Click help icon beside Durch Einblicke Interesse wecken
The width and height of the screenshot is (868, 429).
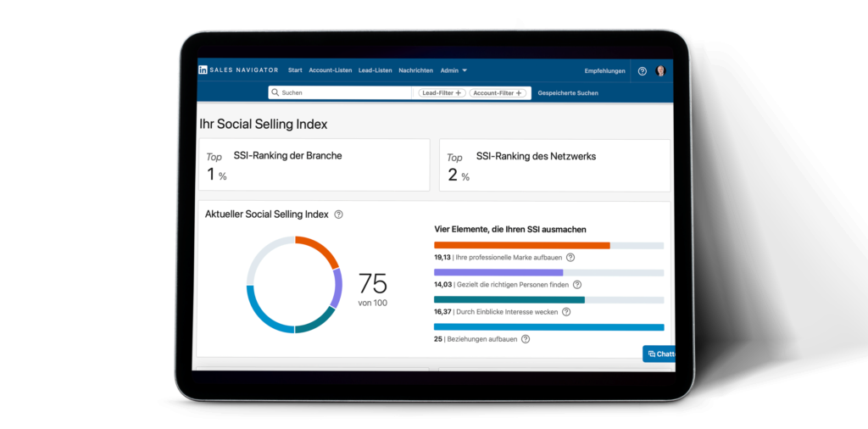(566, 312)
